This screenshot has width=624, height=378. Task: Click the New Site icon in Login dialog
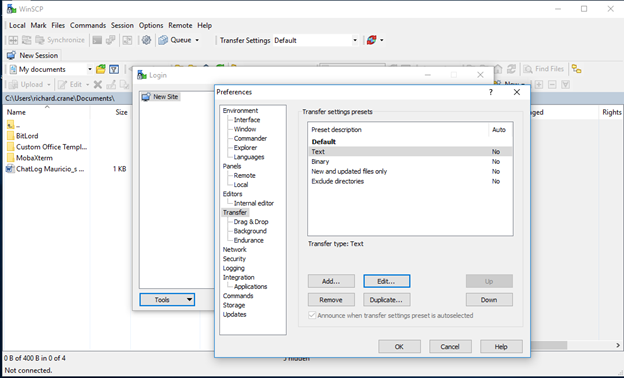[146, 97]
